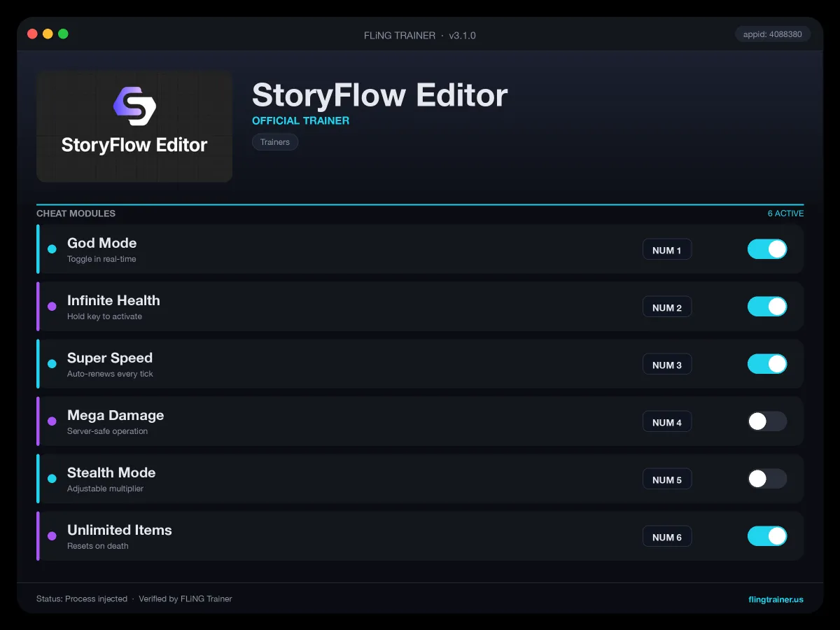Minimize the window with the yellow button
Image resolution: width=840 pixels, height=630 pixels.
(x=48, y=34)
